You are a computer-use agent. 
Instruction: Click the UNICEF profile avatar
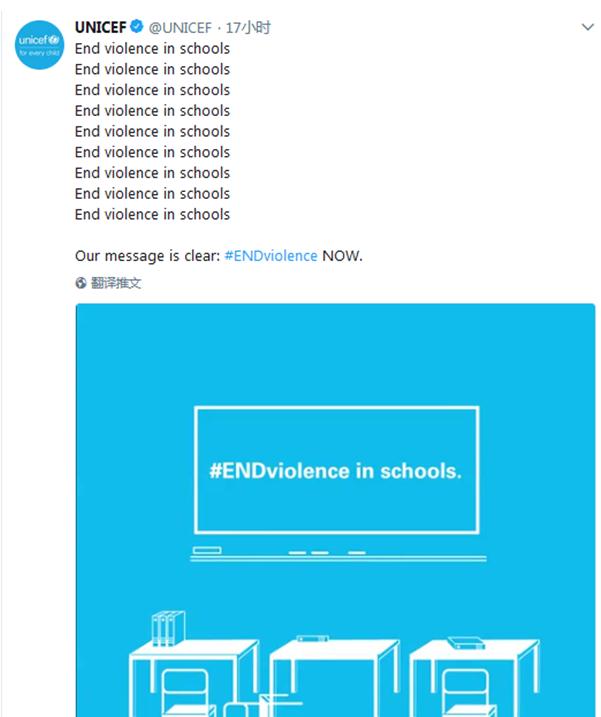click(39, 46)
